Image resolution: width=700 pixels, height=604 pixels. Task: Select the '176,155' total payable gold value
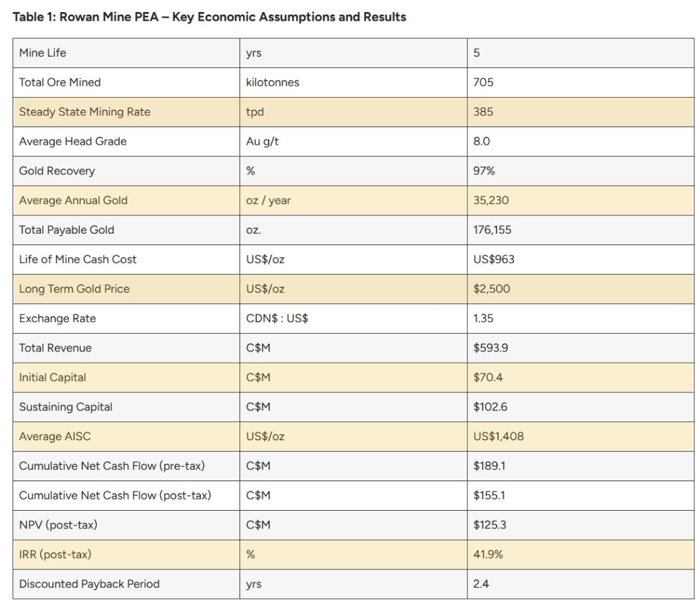[492, 230]
